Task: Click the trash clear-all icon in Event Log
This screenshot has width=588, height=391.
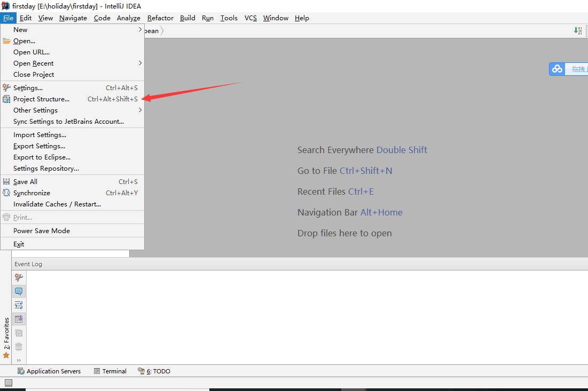Action: point(19,346)
